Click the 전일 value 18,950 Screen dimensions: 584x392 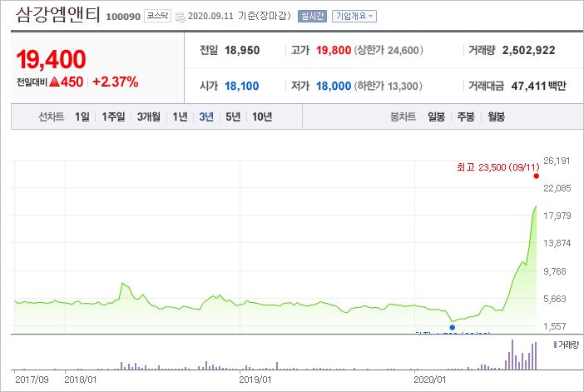(x=242, y=50)
